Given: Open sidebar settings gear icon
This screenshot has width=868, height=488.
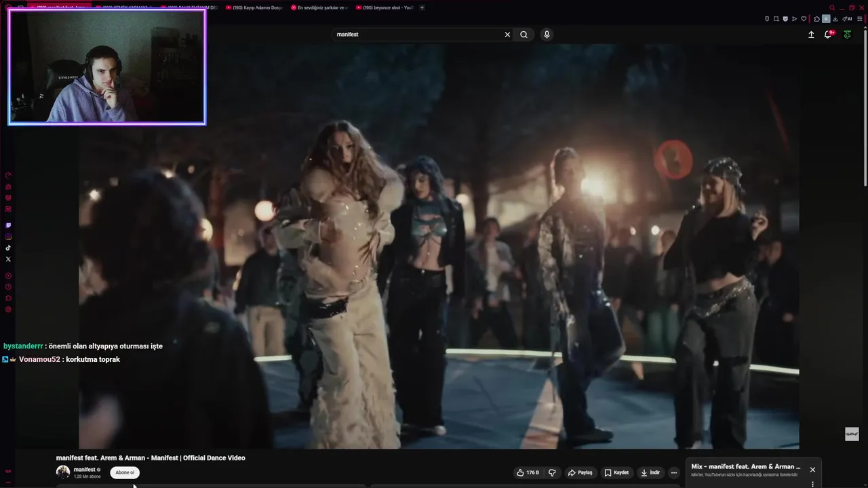Looking at the screenshot, I should [x=8, y=309].
